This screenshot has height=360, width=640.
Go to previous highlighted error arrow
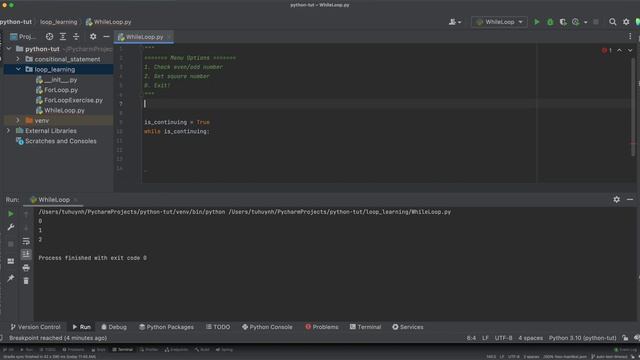619,50
